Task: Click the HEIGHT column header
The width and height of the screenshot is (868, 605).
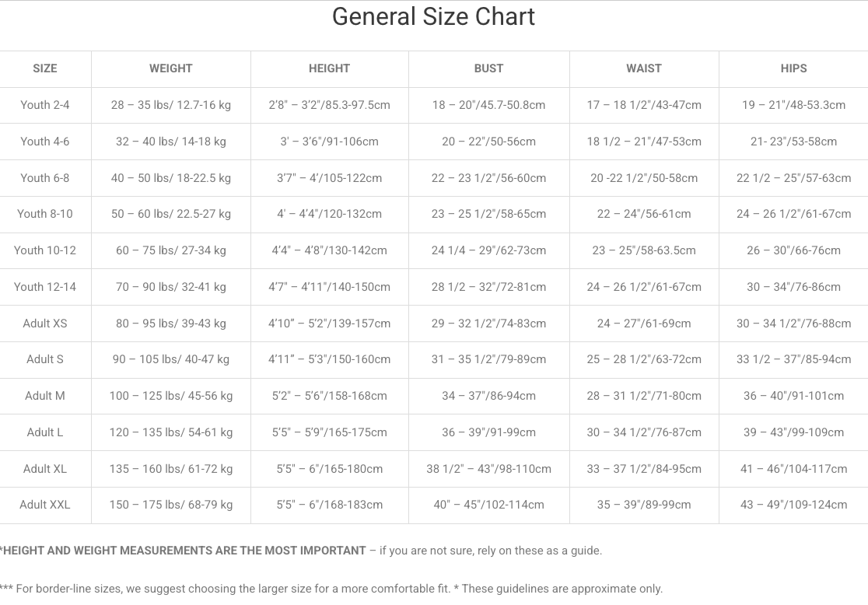Action: pyautogui.click(x=329, y=68)
